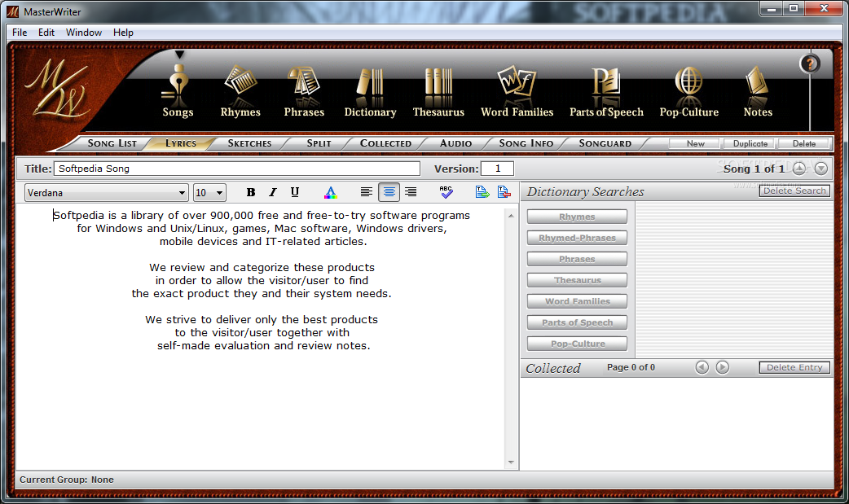Click the Version number field
849x504 pixels.
[497, 169]
